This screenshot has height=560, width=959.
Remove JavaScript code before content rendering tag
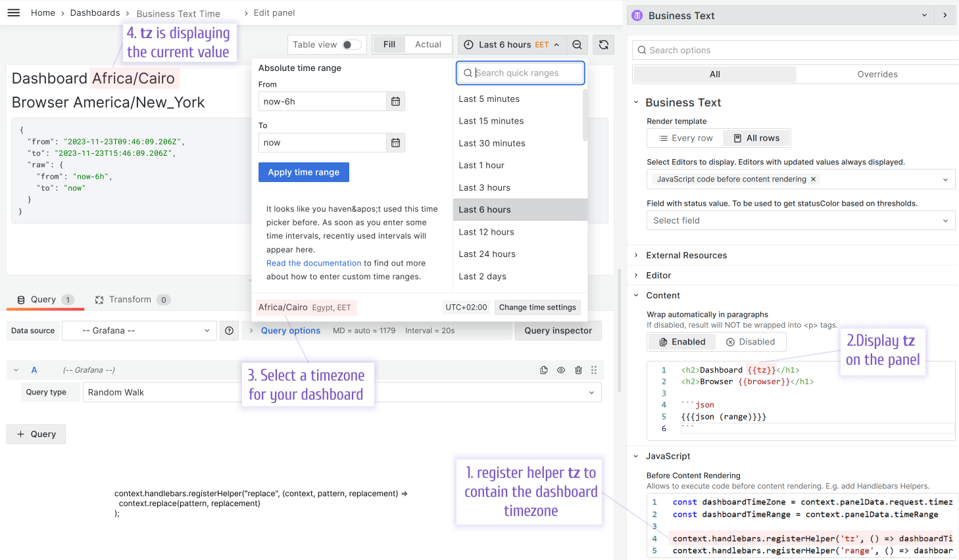point(813,179)
